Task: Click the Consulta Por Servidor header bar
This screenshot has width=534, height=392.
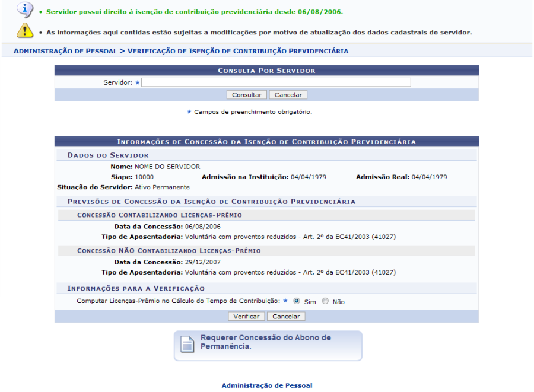Action: 266,71
